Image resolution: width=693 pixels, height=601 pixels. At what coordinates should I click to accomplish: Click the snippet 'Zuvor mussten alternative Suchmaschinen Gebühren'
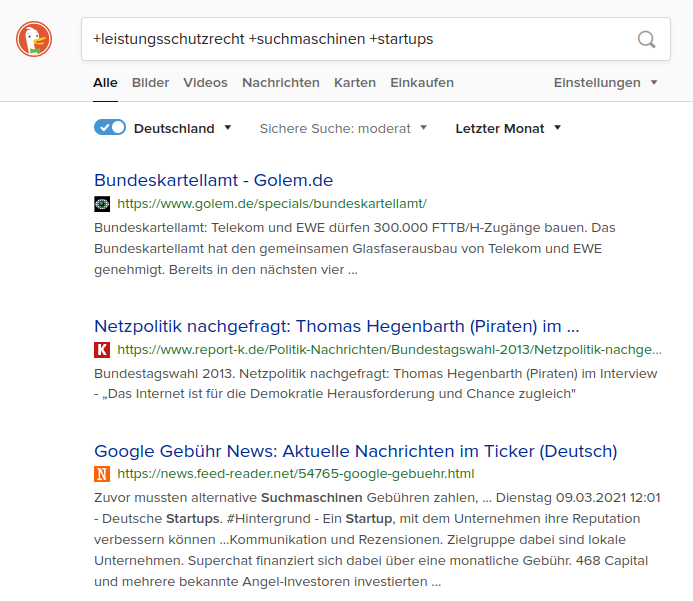286,498
